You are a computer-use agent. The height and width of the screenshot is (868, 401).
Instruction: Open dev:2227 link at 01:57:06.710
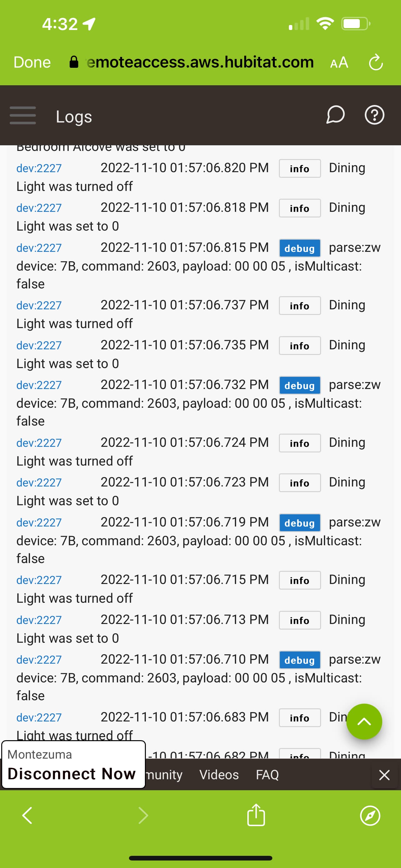click(x=39, y=659)
